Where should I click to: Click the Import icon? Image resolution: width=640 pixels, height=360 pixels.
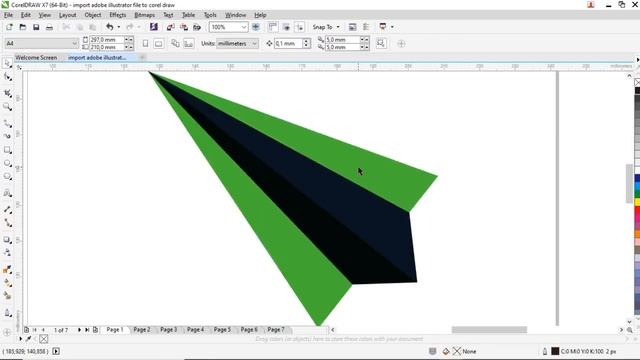point(171,27)
